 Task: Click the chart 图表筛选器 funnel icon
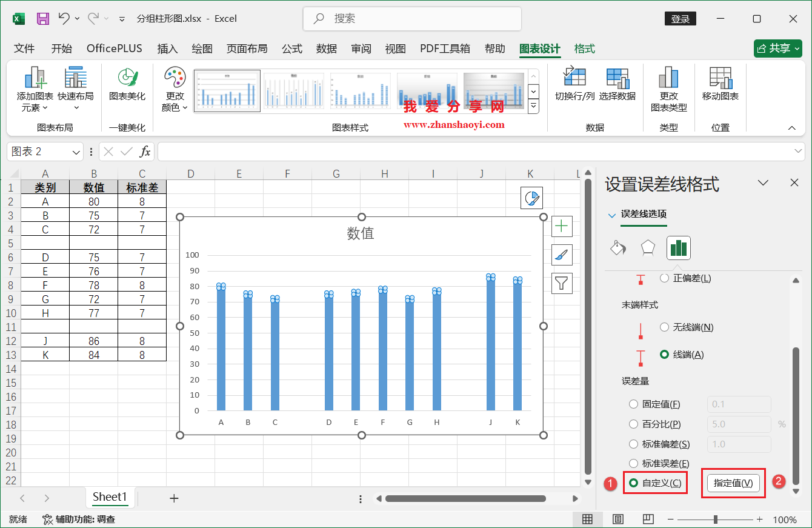pos(562,283)
